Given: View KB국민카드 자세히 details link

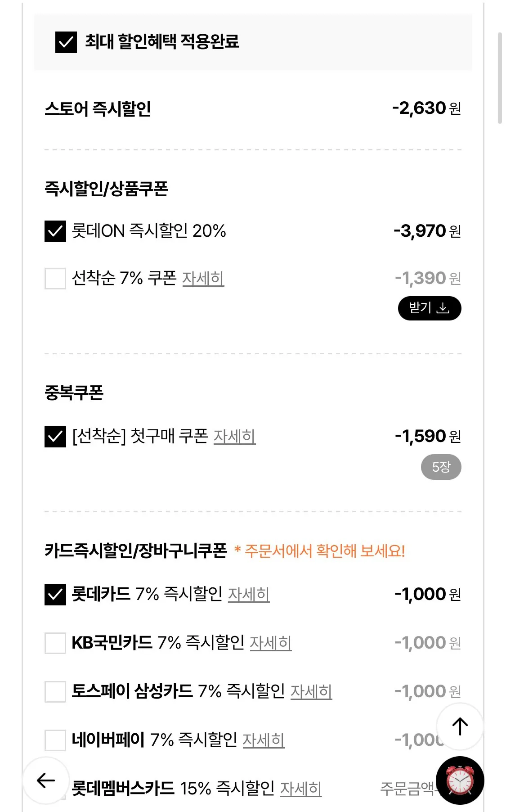Looking at the screenshot, I should (x=270, y=643).
